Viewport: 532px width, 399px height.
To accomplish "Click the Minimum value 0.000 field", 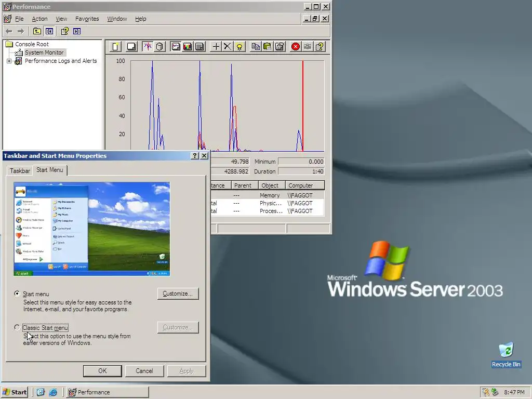I will pyautogui.click(x=301, y=162).
